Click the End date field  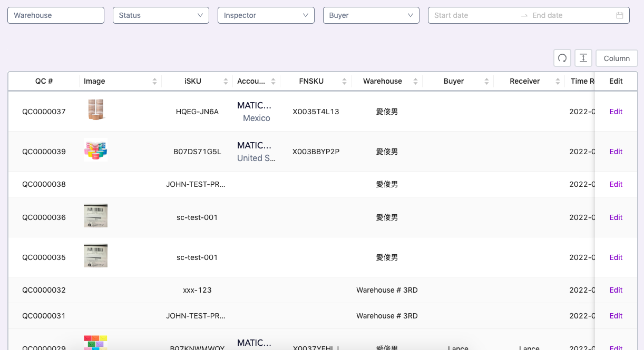[572, 15]
